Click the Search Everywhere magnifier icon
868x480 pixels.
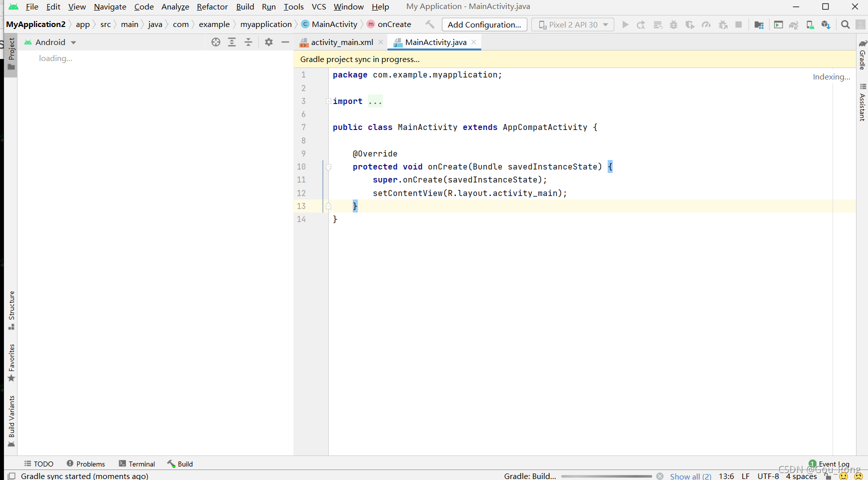point(846,24)
